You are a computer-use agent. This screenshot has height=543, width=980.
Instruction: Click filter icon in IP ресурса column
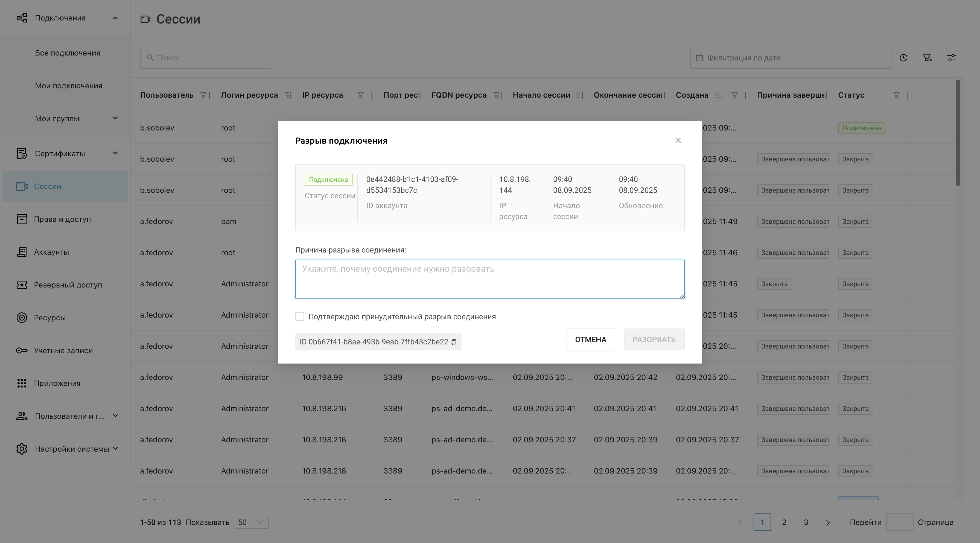(360, 95)
